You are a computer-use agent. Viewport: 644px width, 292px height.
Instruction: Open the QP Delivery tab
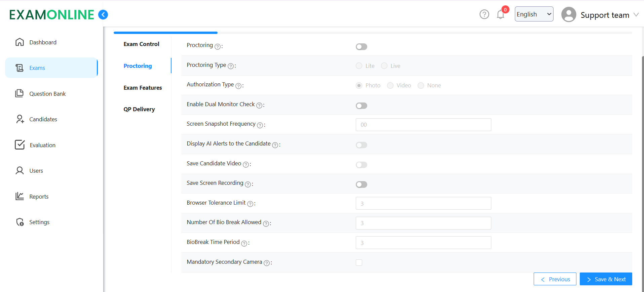tap(139, 109)
